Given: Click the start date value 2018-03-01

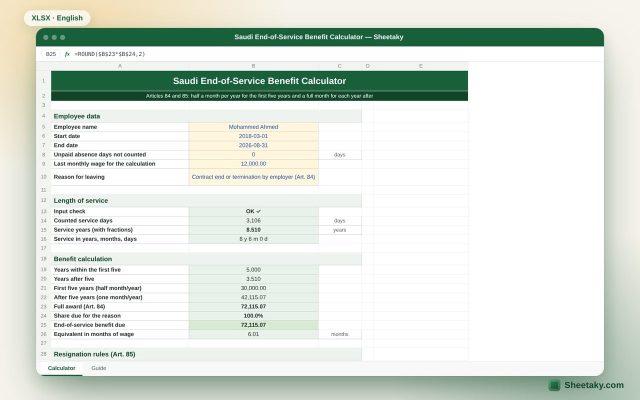Looking at the screenshot, I should (x=253, y=136).
